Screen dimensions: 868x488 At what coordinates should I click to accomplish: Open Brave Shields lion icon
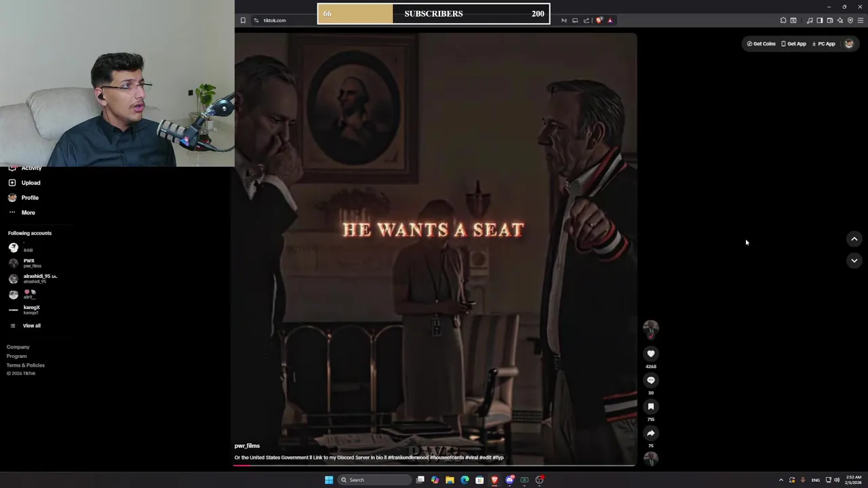[x=599, y=20]
